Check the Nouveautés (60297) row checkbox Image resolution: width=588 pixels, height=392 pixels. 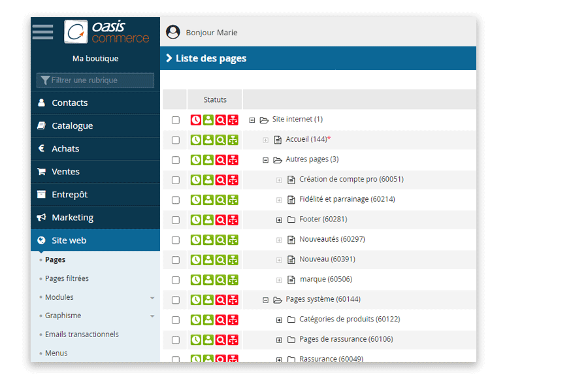(x=176, y=240)
